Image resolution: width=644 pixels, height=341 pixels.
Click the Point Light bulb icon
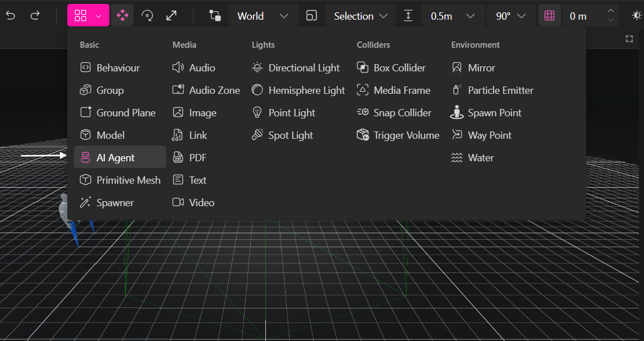[257, 112]
